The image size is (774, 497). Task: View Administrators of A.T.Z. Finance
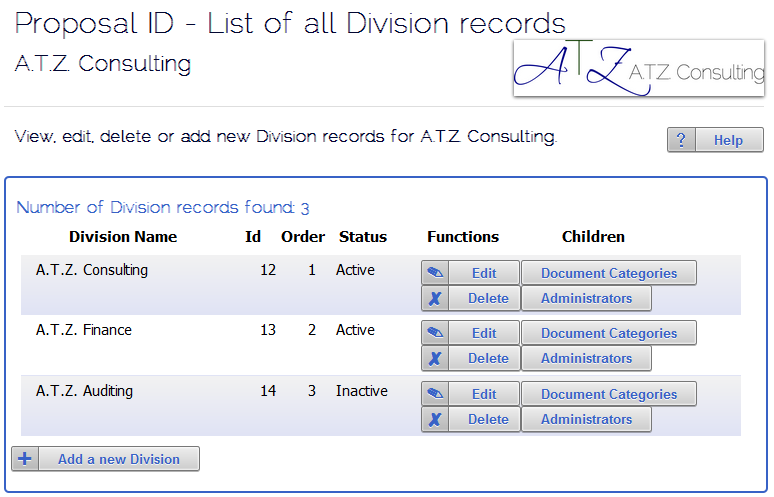click(586, 358)
